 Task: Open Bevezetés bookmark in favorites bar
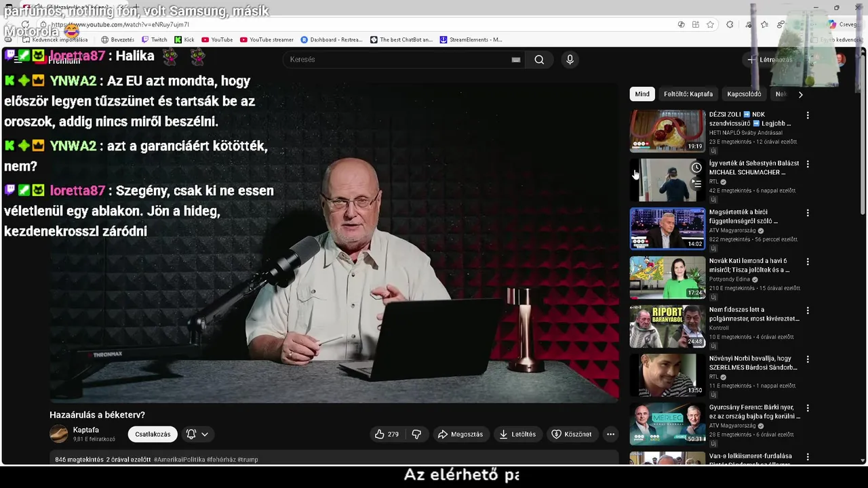118,39
